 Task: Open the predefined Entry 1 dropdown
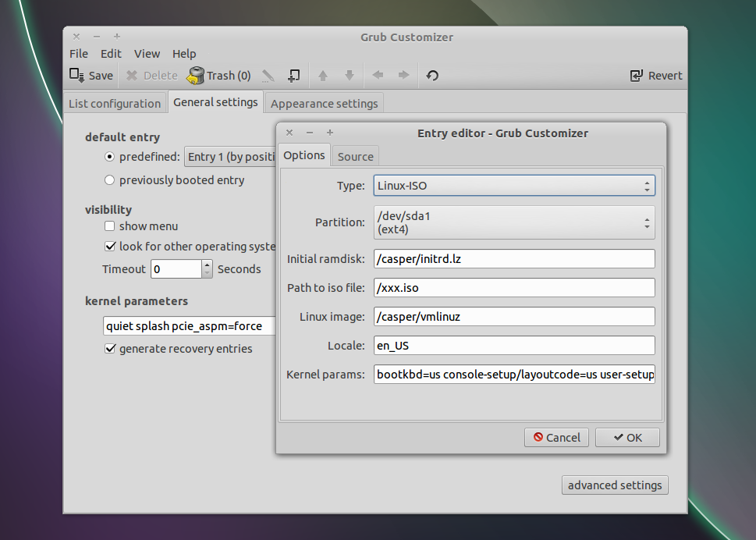pos(230,157)
